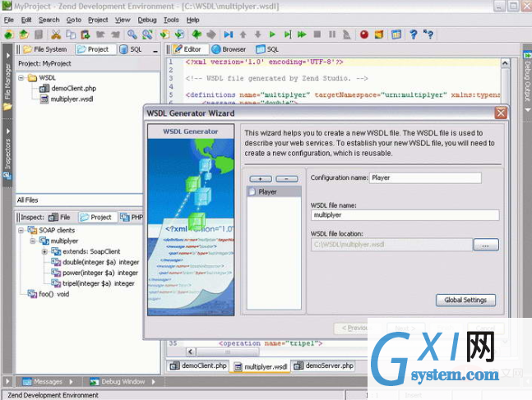The image size is (532, 400).
Task: Select the File inspector tab
Action: 59,217
